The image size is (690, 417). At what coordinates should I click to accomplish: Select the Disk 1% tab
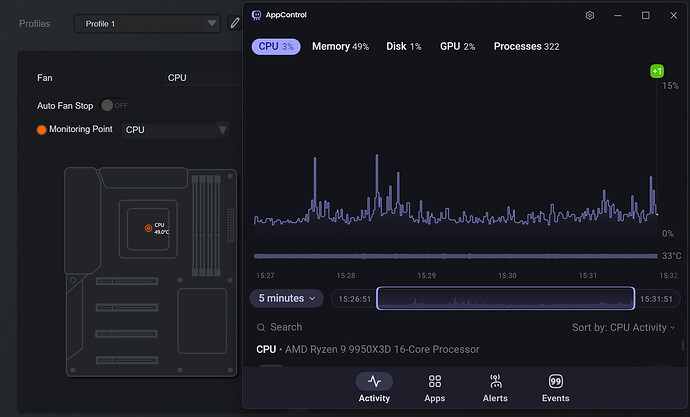tap(404, 47)
